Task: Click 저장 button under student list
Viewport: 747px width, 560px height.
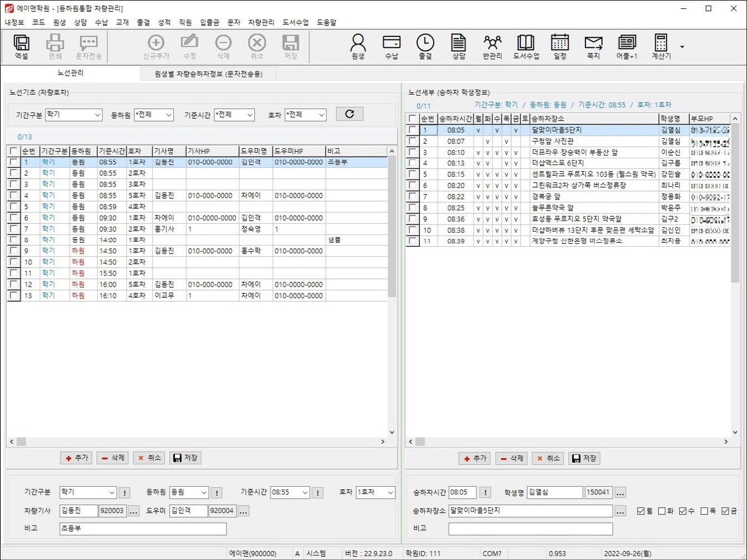Action: [584, 458]
